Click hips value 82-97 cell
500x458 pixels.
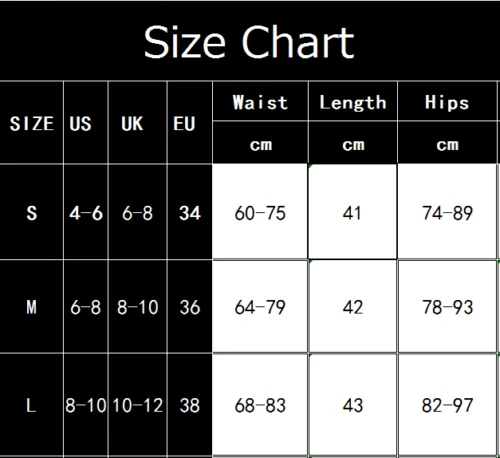click(447, 405)
